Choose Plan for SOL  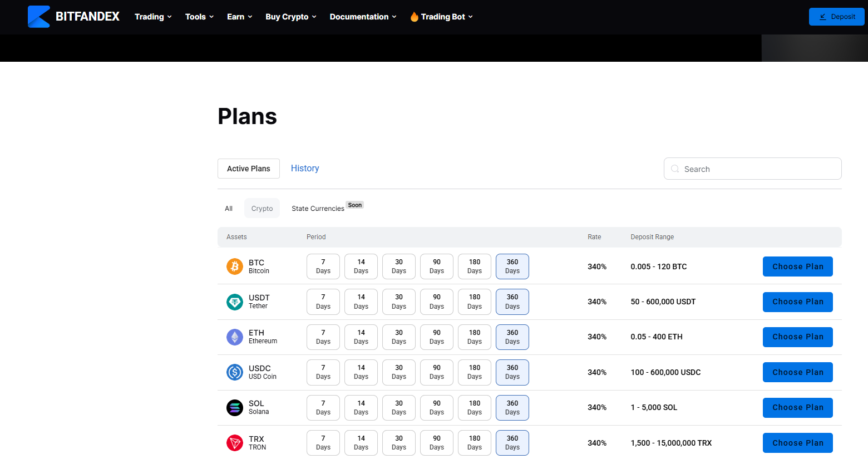(x=798, y=408)
